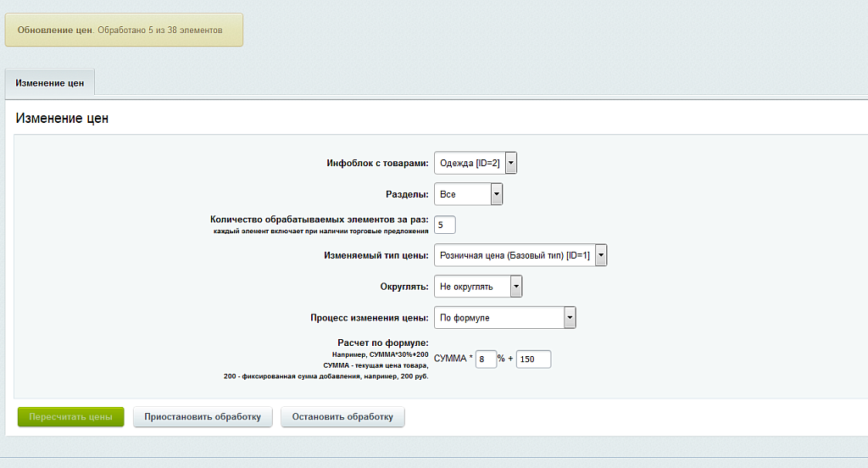
Task: Focus the elements-per-step field containing 5
Action: tap(445, 225)
